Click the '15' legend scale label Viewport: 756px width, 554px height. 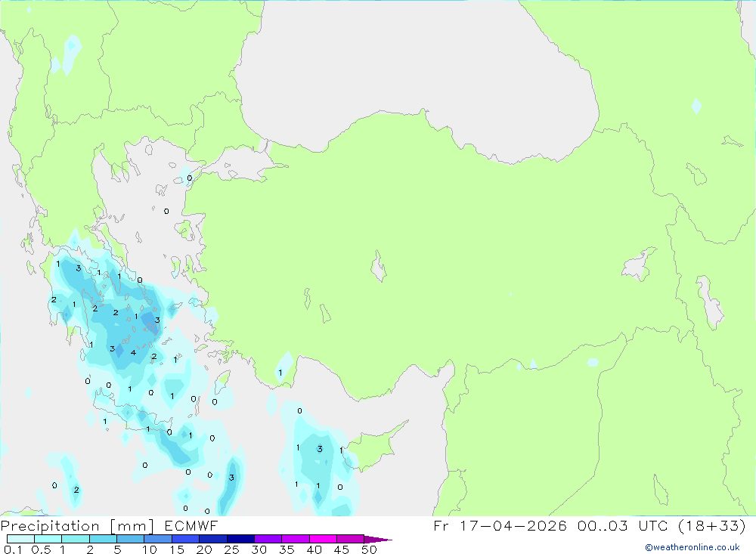click(177, 549)
